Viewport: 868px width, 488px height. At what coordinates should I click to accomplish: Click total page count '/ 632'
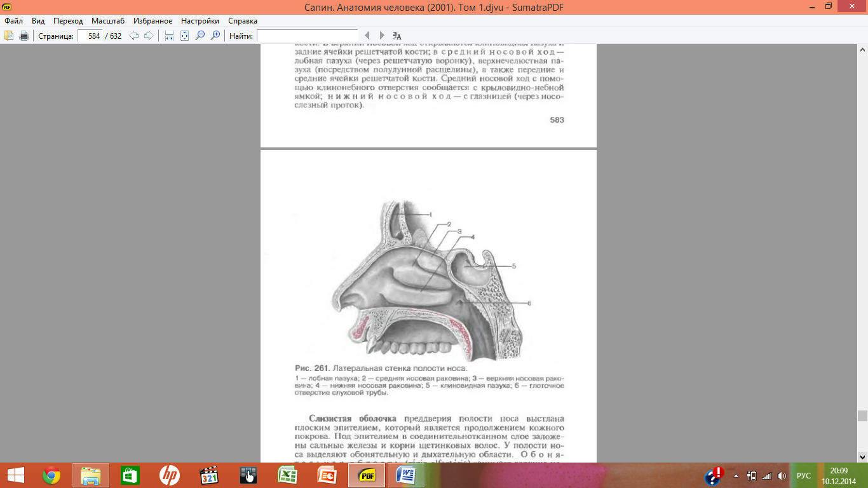pyautogui.click(x=113, y=36)
